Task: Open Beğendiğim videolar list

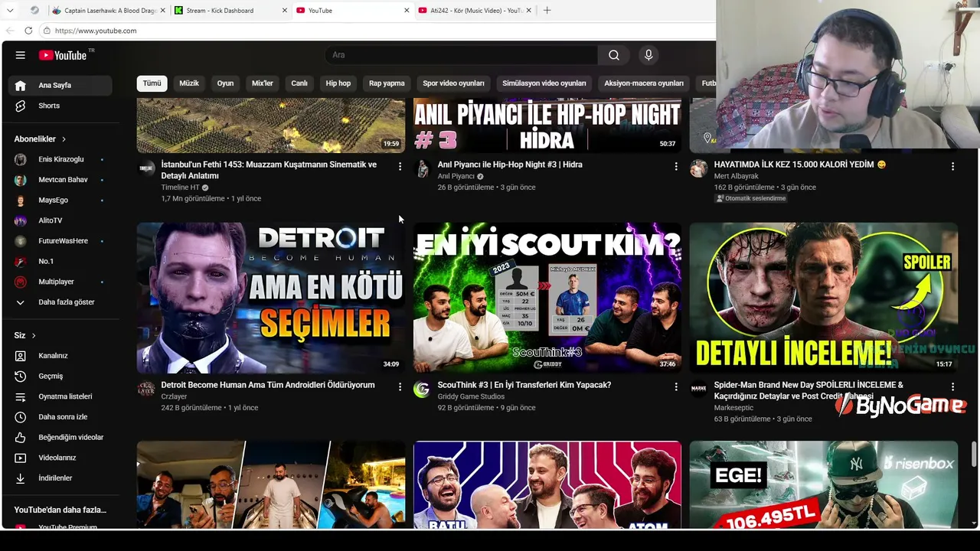Action: [x=60, y=437]
